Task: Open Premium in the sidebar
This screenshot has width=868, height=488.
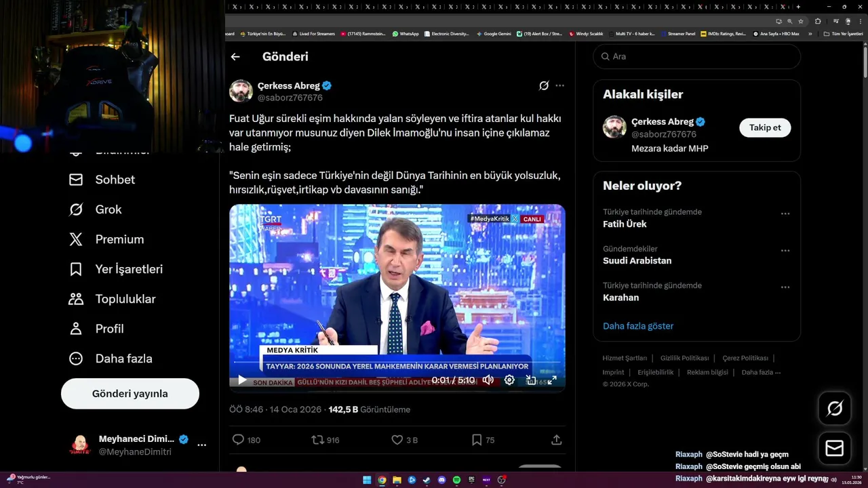Action: (x=106, y=239)
